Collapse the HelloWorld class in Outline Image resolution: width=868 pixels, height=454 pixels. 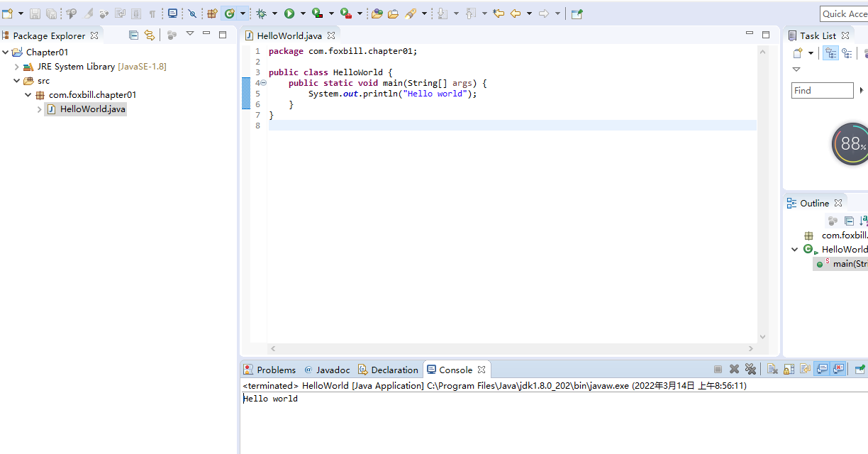[795, 249]
